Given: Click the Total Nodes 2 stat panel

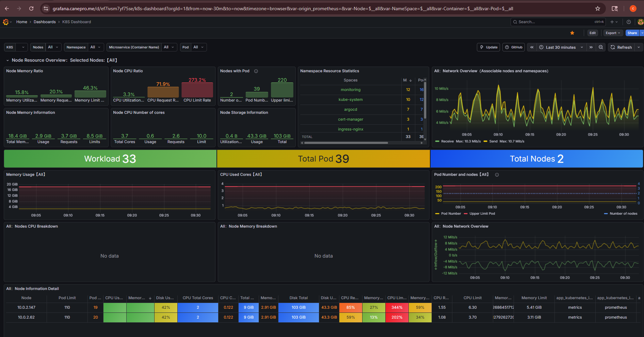Looking at the screenshot, I should click(537, 159).
